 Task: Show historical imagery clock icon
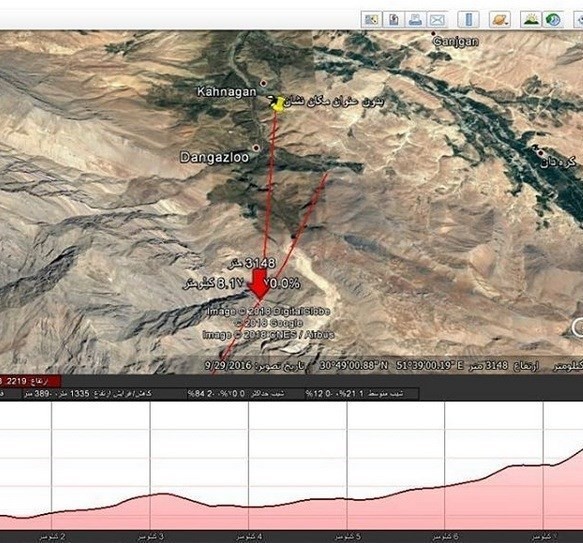click(x=553, y=19)
